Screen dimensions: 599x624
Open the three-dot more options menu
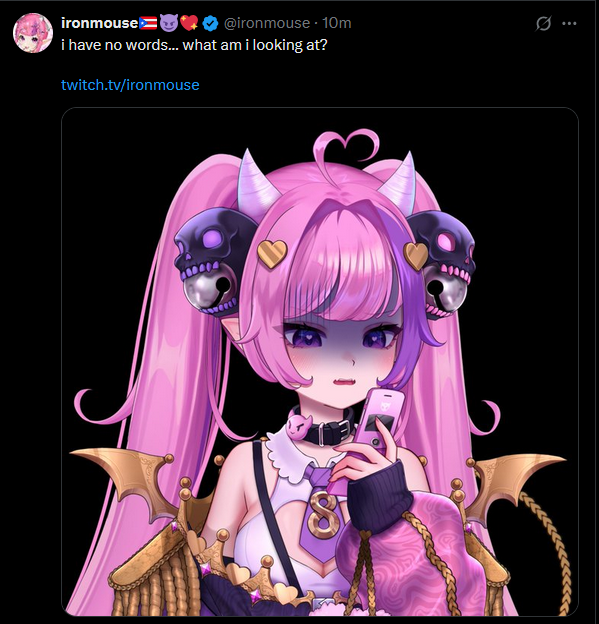(x=569, y=23)
